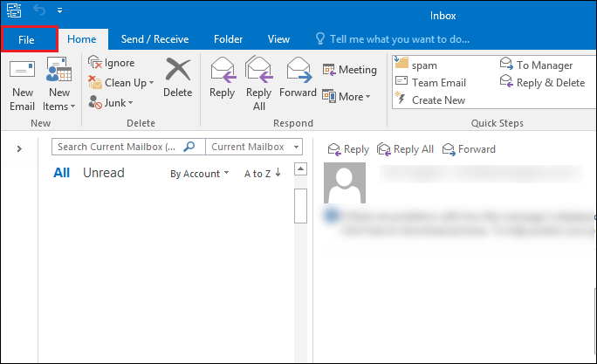Click Reply in the reading pane
Viewport: 597px width, 364px height.
(x=348, y=149)
